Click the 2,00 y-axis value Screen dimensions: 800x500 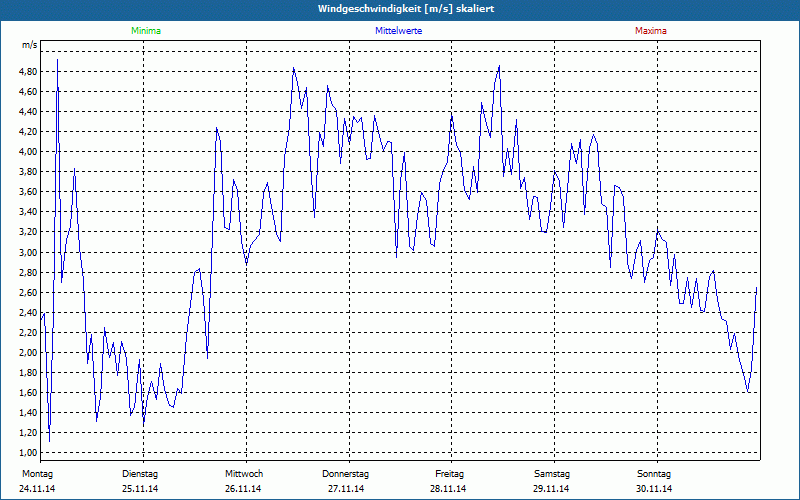tap(29, 353)
